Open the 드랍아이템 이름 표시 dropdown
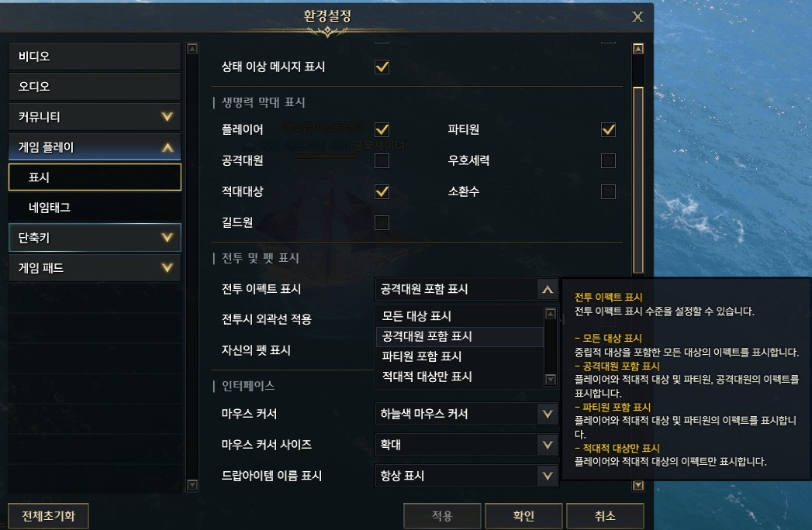Image resolution: width=812 pixels, height=530 pixels. click(x=466, y=476)
